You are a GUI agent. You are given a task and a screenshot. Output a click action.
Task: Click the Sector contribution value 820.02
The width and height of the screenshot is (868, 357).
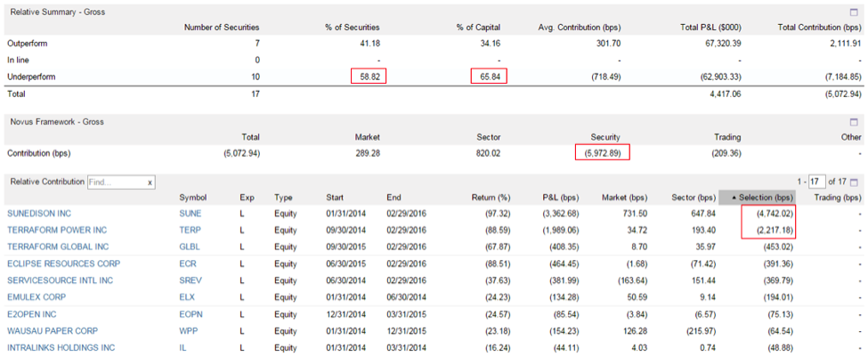click(x=490, y=153)
